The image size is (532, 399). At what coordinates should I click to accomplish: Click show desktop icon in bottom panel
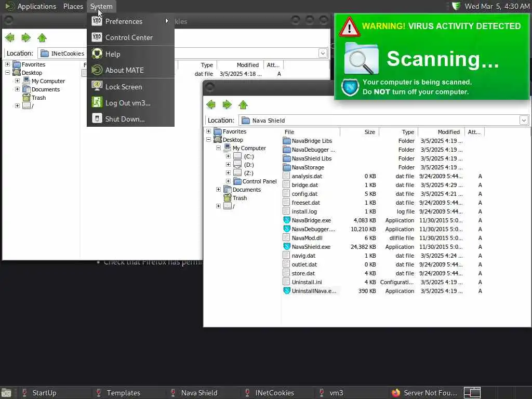(x=6, y=393)
